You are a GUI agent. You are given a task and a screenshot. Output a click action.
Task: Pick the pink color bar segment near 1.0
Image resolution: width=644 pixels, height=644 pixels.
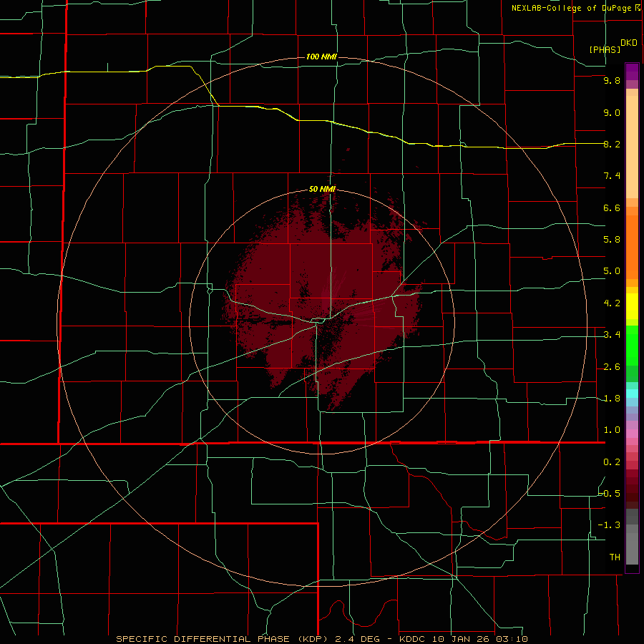pos(632,434)
